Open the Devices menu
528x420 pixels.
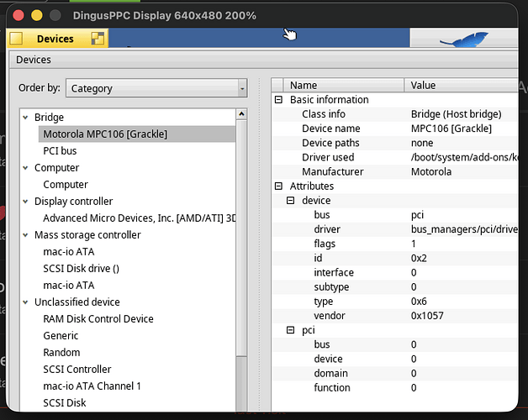click(x=34, y=60)
